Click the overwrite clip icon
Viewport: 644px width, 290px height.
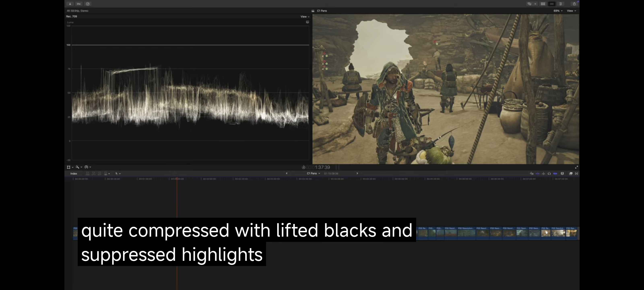(x=106, y=173)
